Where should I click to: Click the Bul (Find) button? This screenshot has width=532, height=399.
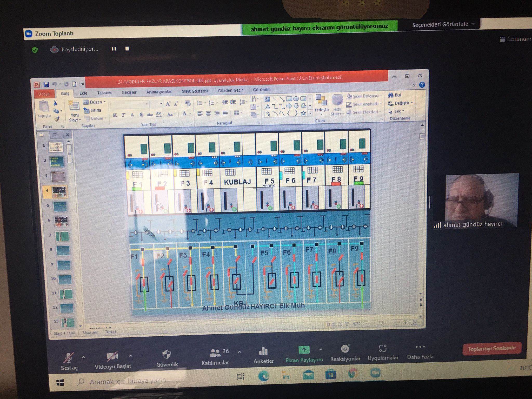[x=395, y=95]
